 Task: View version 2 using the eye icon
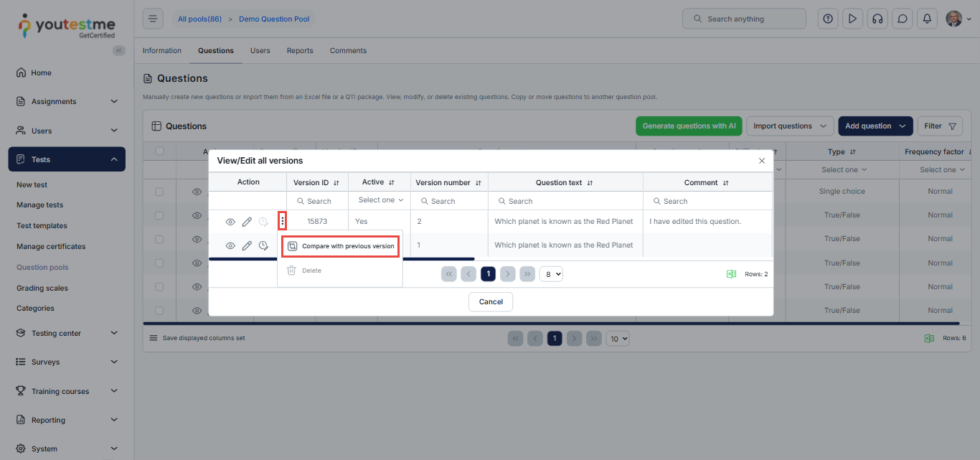tap(230, 222)
